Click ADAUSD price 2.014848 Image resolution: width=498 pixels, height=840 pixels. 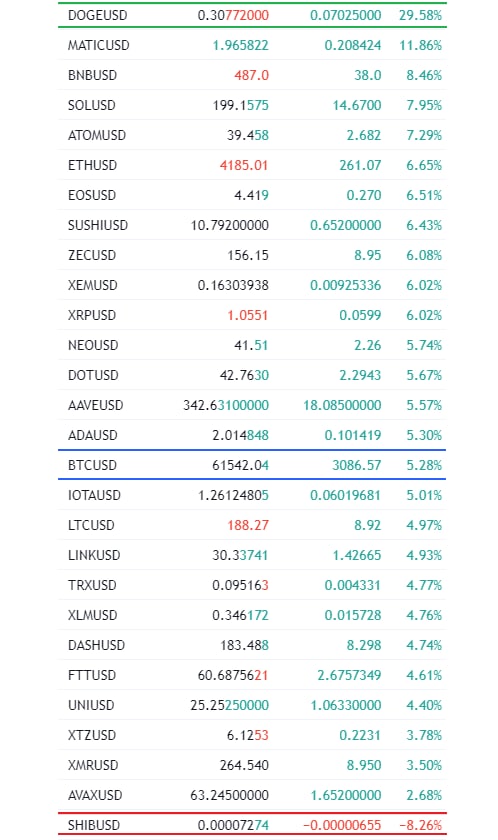[240, 435]
